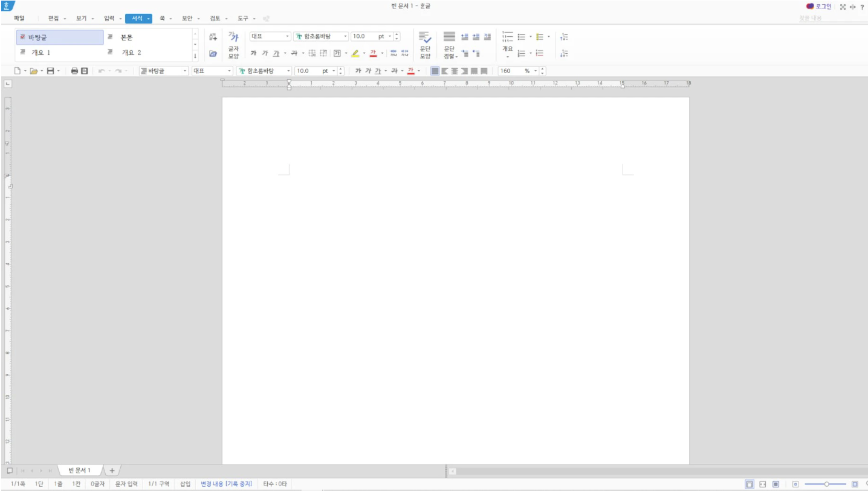
Task: Click the justify alignment icon in ribbon
Action: click(x=449, y=37)
